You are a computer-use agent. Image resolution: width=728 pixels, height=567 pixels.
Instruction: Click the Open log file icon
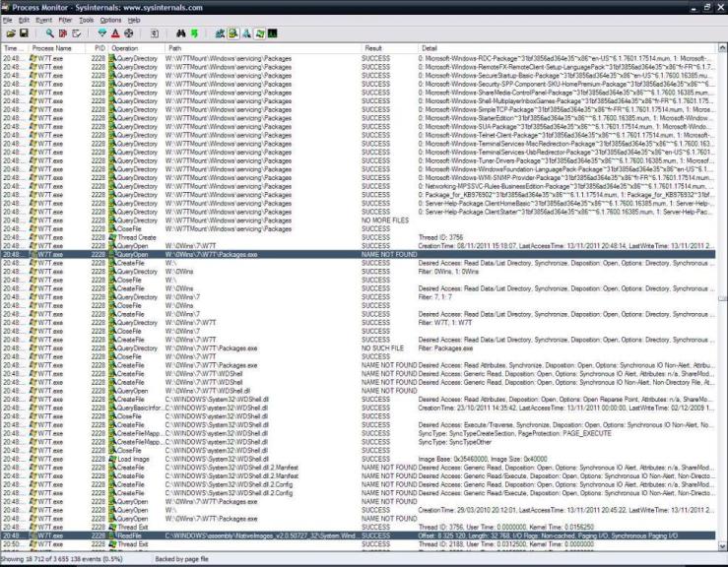(11, 33)
